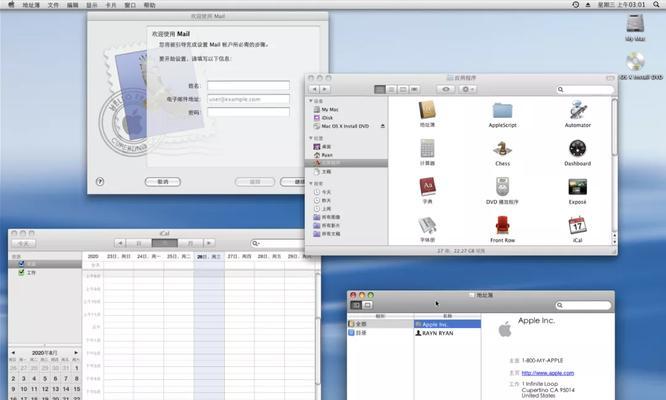Click Finder's back navigation arrow

click(314, 89)
